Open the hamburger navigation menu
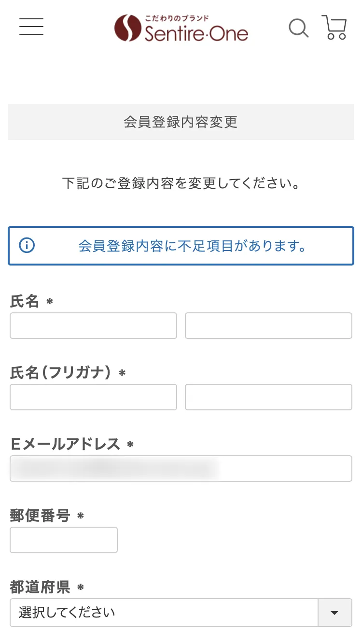The width and height of the screenshot is (362, 644). pyautogui.click(x=31, y=27)
